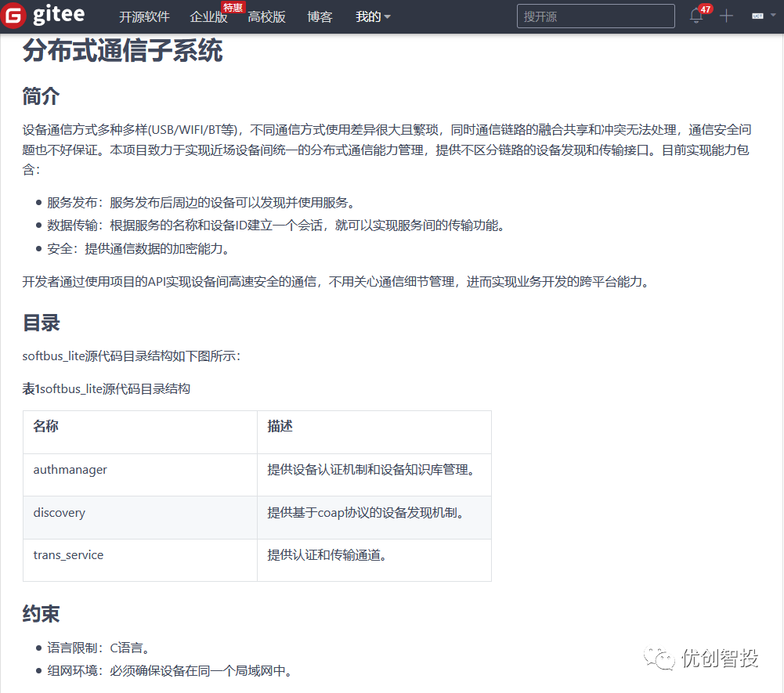The image size is (784, 693).
Task: Click the 目录 section heading
Action: 41,323
